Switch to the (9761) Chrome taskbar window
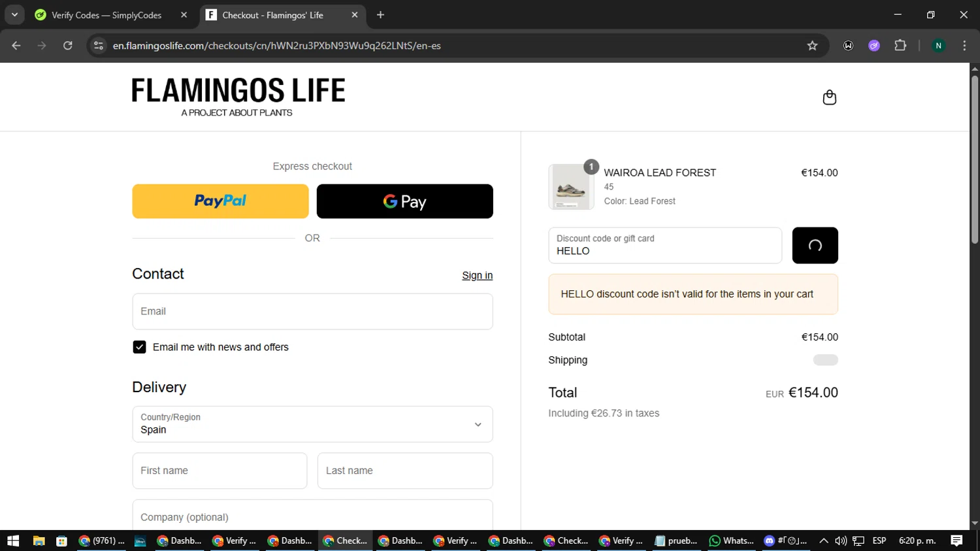The height and width of the screenshot is (551, 980). pos(101,541)
